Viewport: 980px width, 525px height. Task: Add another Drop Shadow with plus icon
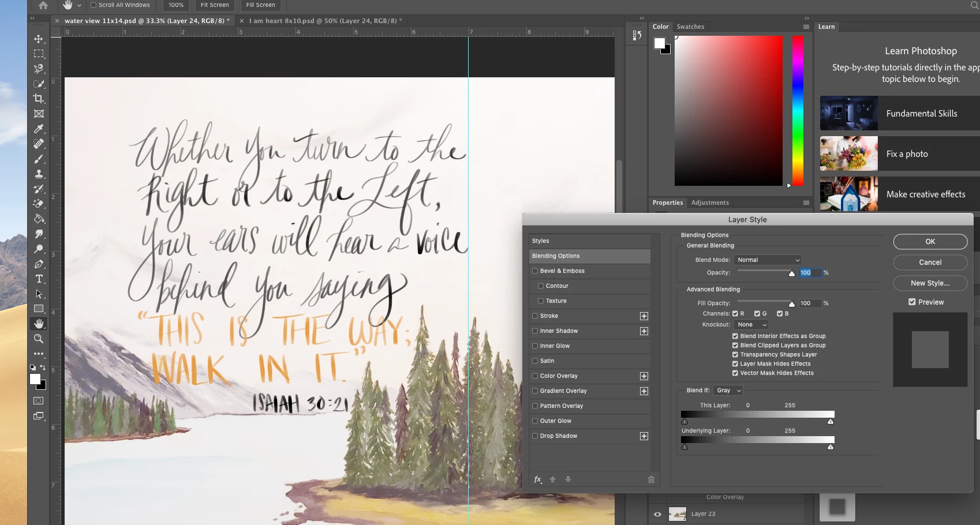644,436
